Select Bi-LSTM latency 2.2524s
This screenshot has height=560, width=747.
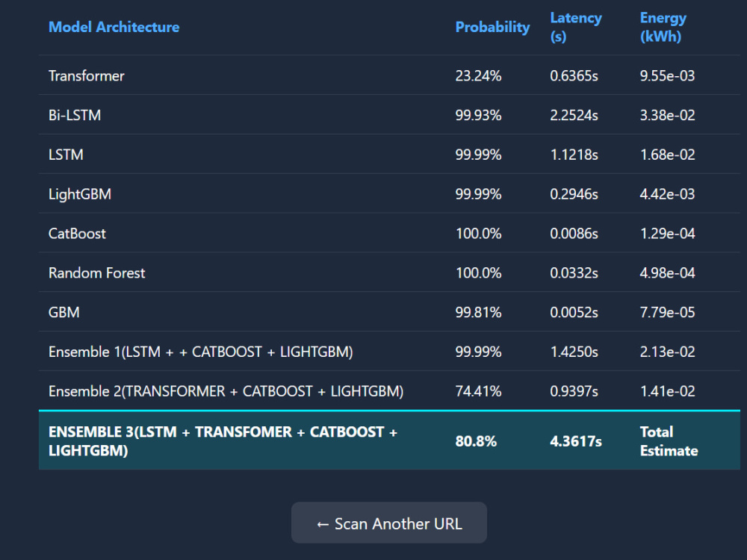(x=574, y=115)
